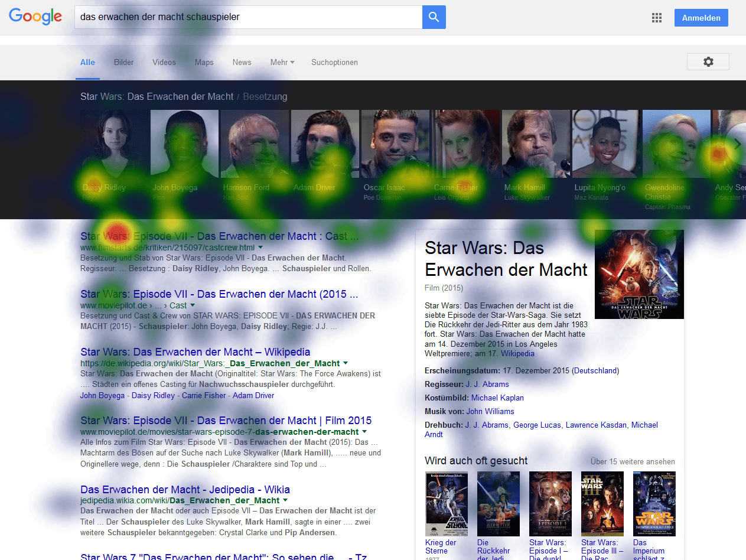The height and width of the screenshot is (560, 746).
Task: Switch to the Videos tab
Action: [x=164, y=62]
